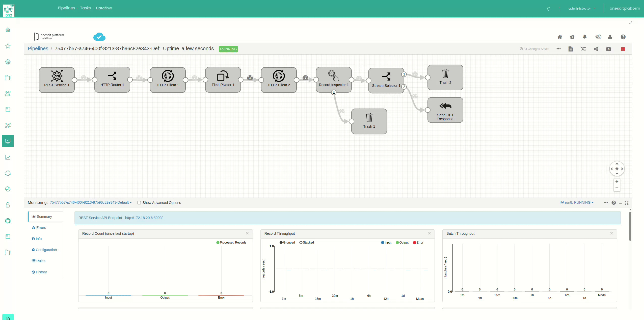Viewport: 644px width, 320px height.
Task: Open the Configuration tab
Action: coord(44,250)
